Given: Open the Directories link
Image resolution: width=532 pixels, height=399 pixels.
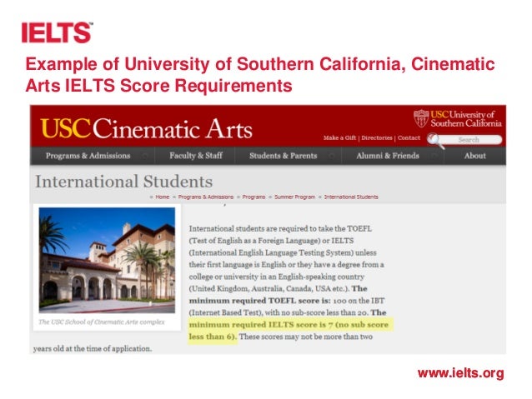Looking at the screenshot, I should click(377, 137).
